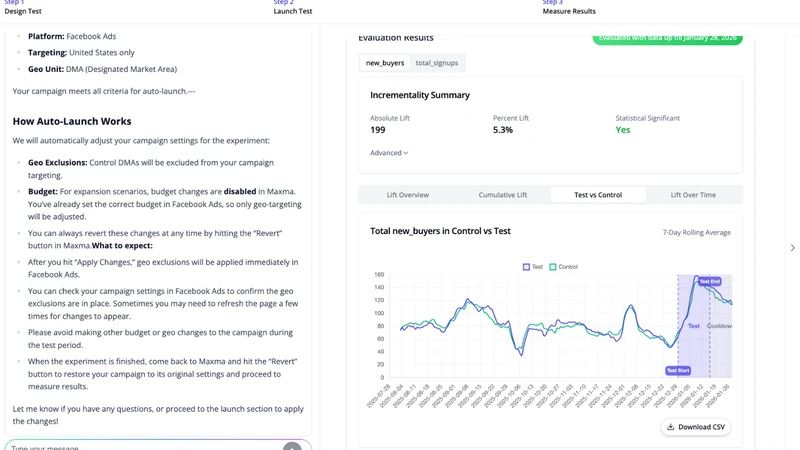Click the Download CSV button
This screenshot has height=450, width=800.
695,427
